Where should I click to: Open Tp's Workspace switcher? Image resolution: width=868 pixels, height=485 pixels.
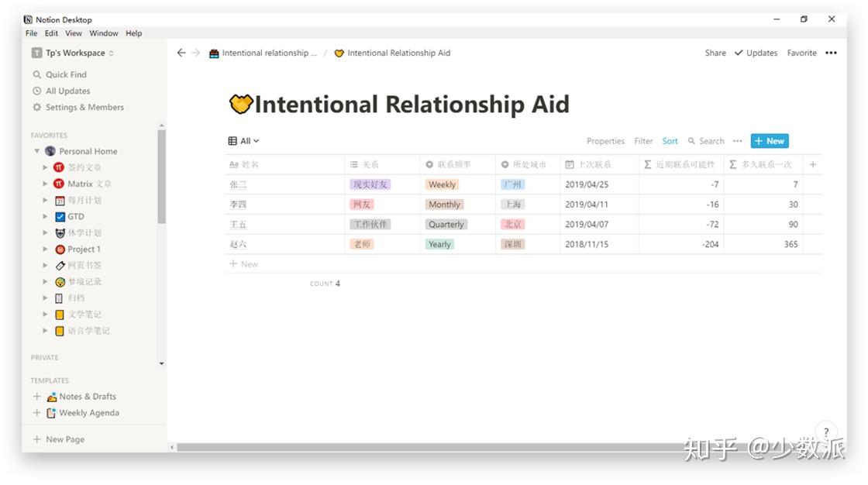click(73, 53)
